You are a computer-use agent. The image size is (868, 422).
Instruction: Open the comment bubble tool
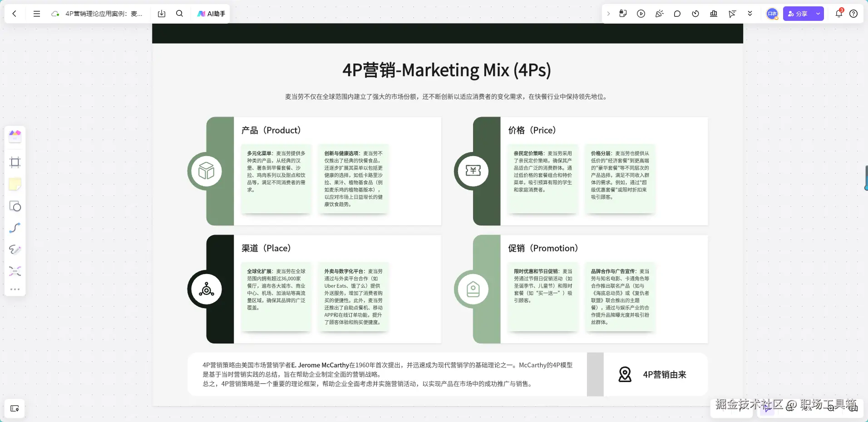677,14
